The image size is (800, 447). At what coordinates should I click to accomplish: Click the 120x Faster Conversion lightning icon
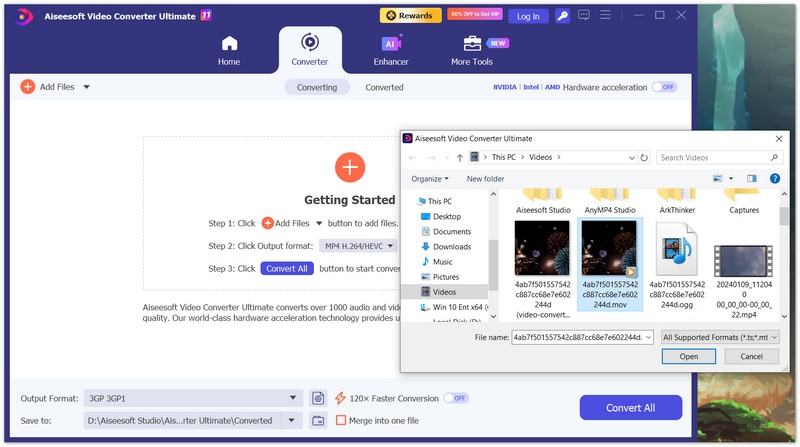pos(340,398)
